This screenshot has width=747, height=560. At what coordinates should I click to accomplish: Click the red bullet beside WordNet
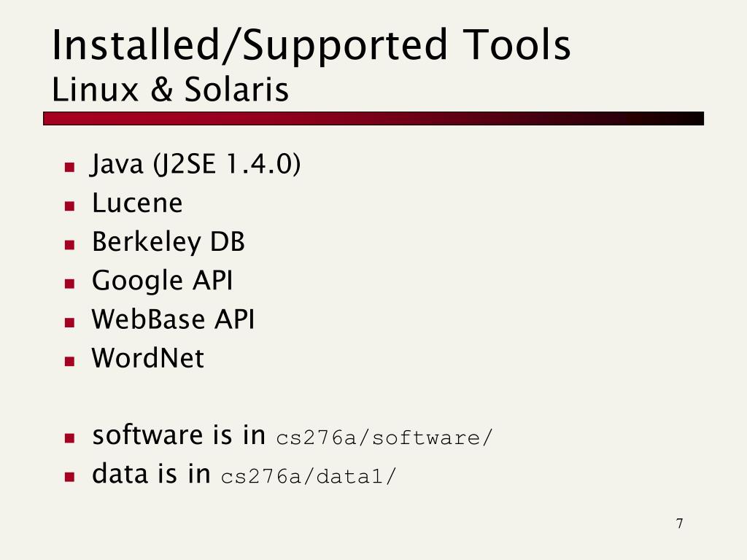click(x=69, y=362)
